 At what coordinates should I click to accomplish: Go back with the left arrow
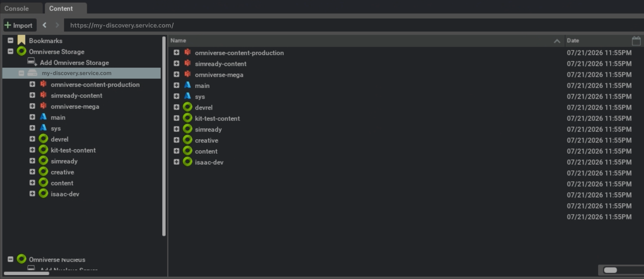[44, 25]
